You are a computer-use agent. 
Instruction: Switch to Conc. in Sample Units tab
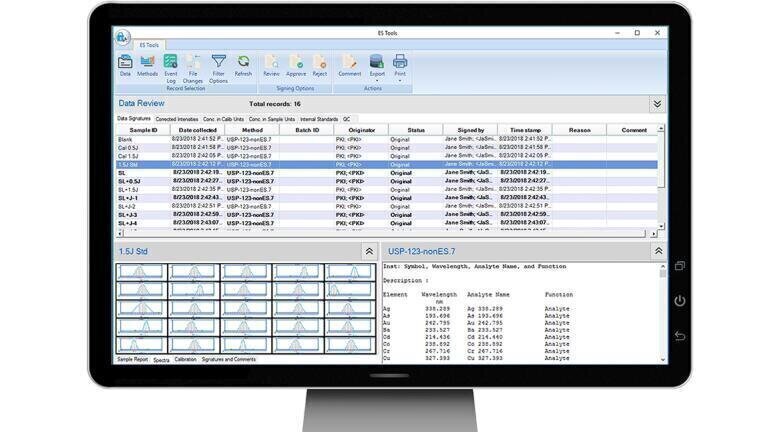click(272, 119)
